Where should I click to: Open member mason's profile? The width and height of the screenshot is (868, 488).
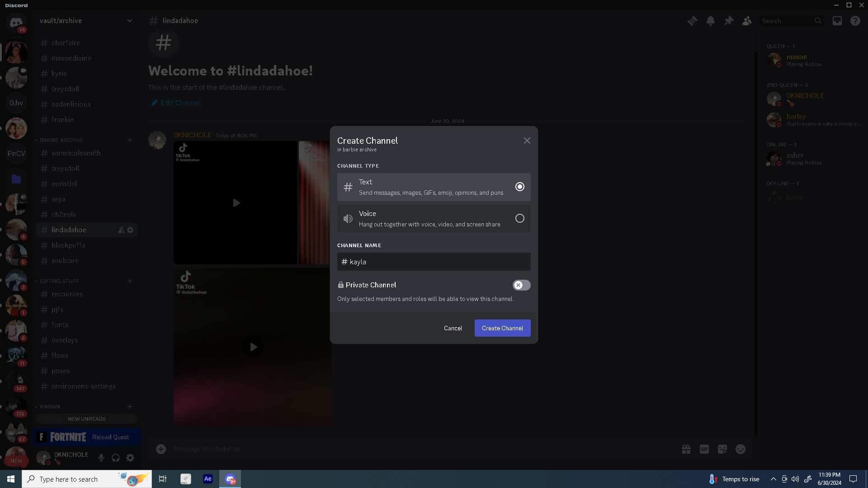click(x=814, y=60)
